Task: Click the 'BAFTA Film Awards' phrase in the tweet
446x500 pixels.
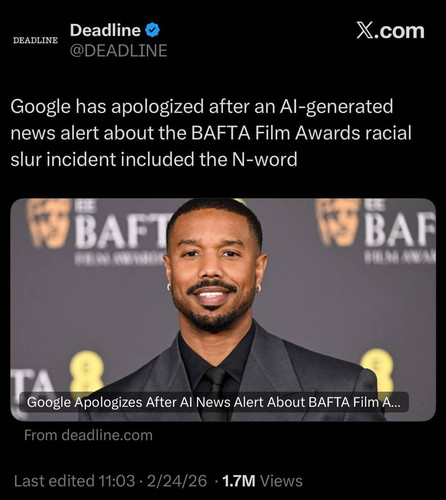Action: click(x=274, y=133)
